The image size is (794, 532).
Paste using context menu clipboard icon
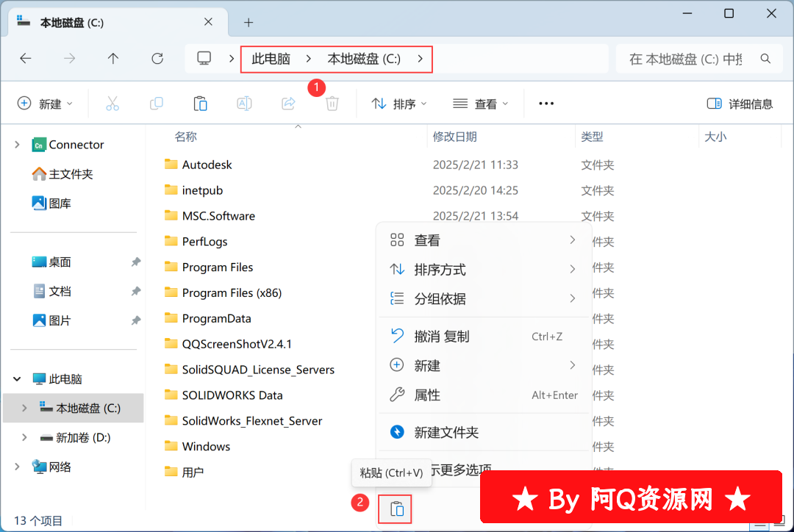point(396,508)
